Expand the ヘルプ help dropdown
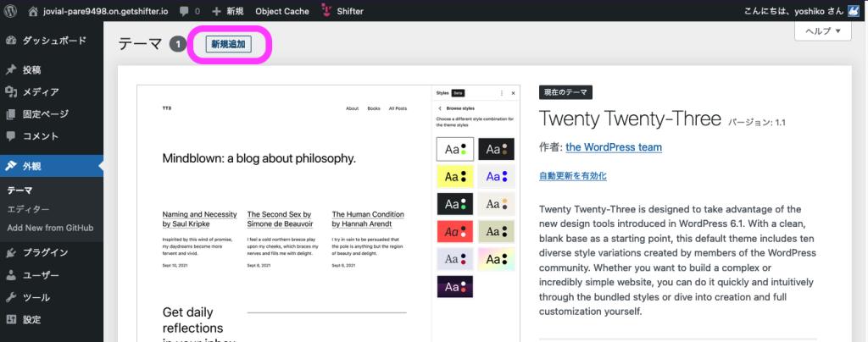 tap(822, 31)
